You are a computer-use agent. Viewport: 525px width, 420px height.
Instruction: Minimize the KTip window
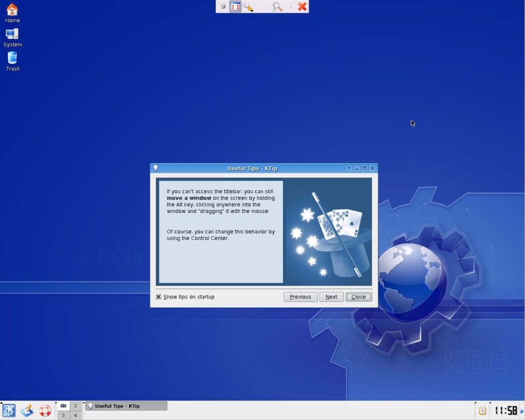click(357, 168)
